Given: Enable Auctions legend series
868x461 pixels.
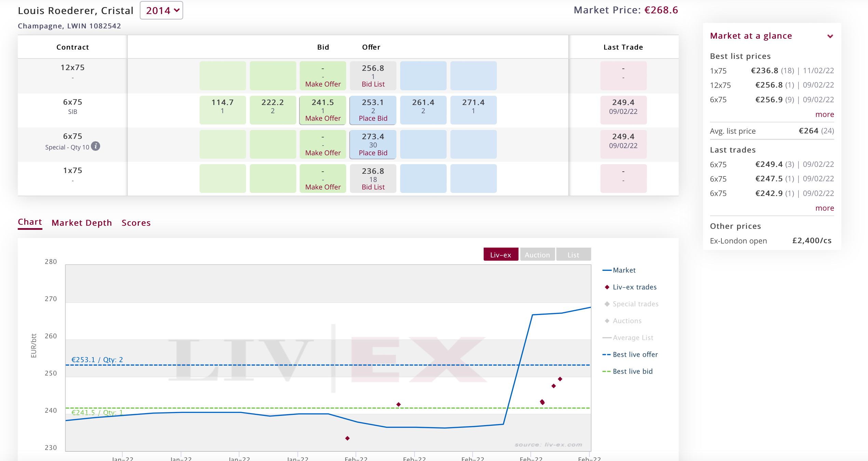Looking at the screenshot, I should (x=623, y=321).
